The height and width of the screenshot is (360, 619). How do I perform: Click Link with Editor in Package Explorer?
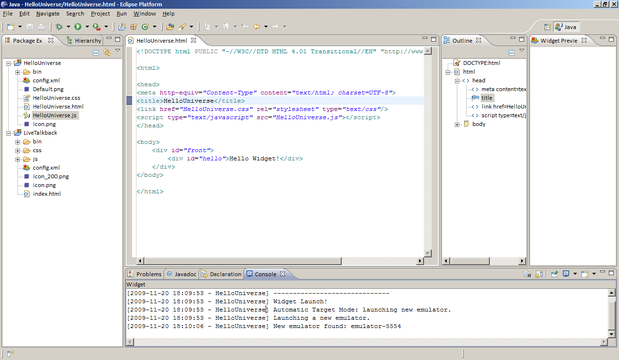pyautogui.click(x=107, y=52)
